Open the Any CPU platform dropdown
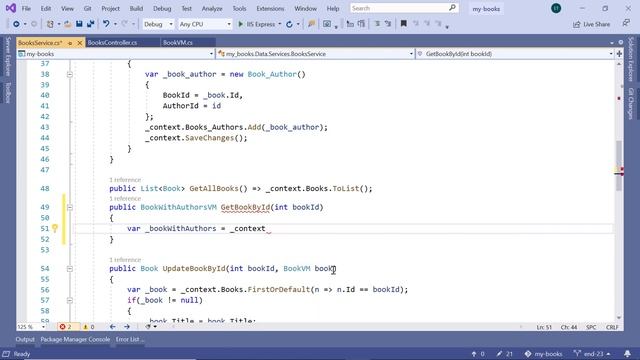Screen dimensions: 640x360 (204, 24)
